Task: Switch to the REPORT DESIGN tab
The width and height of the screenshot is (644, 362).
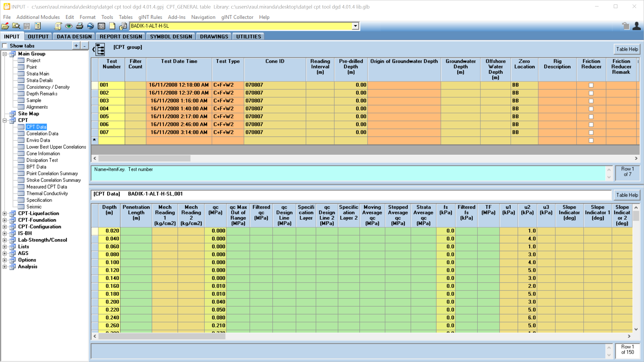Action: [x=120, y=36]
